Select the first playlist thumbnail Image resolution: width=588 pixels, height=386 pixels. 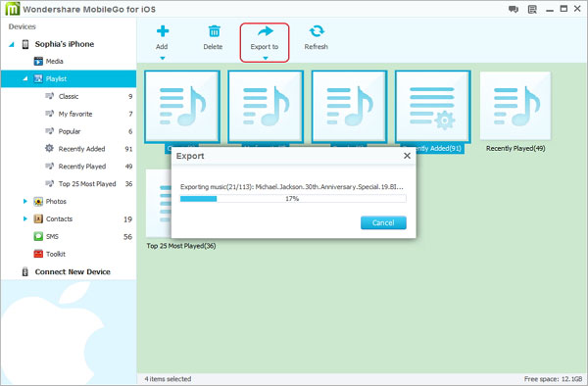tap(182, 107)
